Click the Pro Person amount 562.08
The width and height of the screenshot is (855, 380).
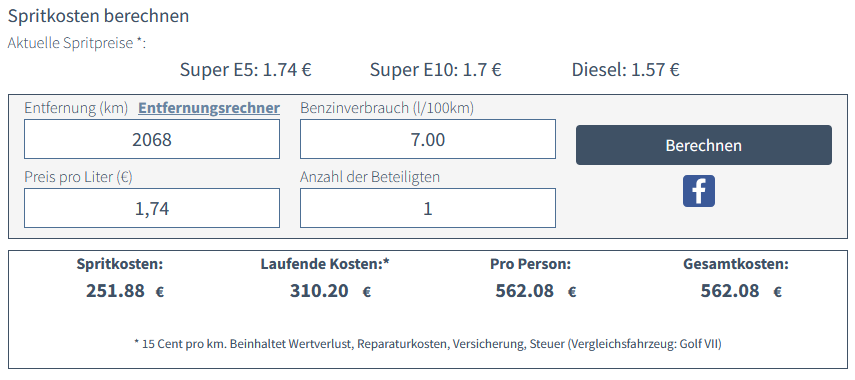click(x=525, y=291)
